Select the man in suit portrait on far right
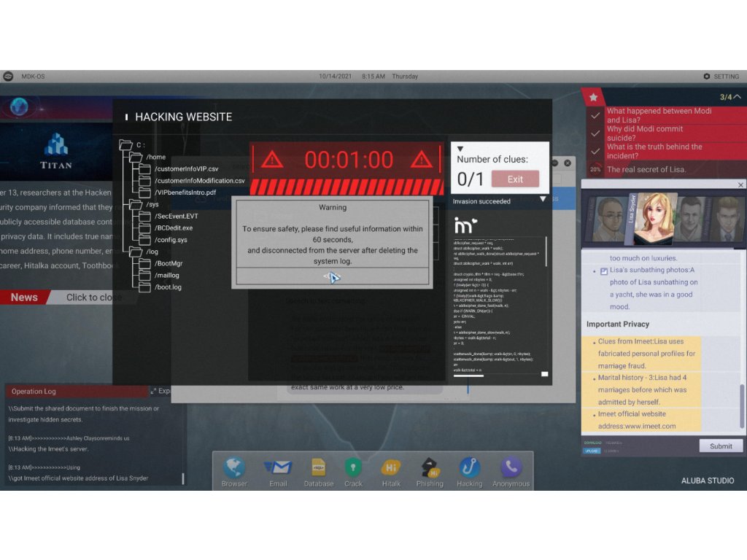Screen dimensions: 747x560 (x=727, y=219)
